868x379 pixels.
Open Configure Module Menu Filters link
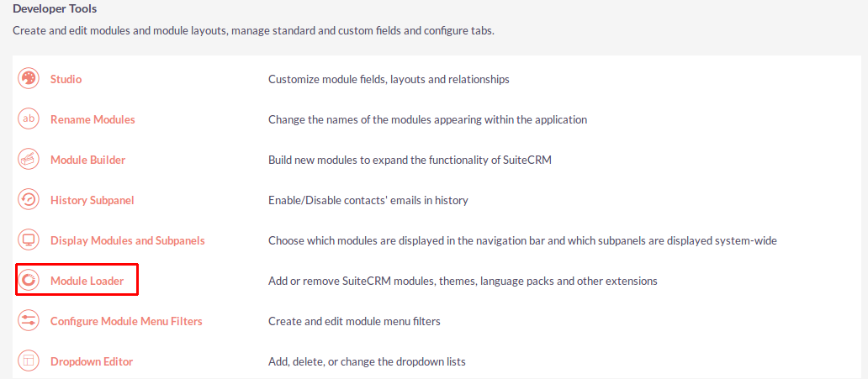[x=126, y=322]
